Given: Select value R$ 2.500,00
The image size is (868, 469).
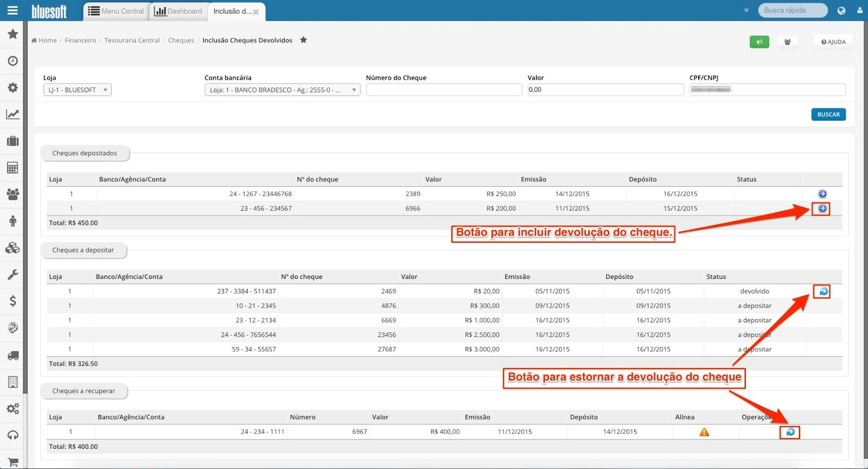Looking at the screenshot, I should tap(482, 335).
